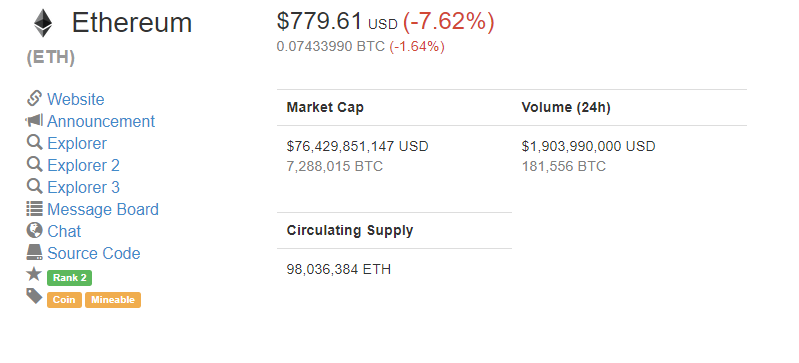Click the globe icon next to Chat
Image resolution: width=799 pixels, height=363 pixels.
[34, 230]
